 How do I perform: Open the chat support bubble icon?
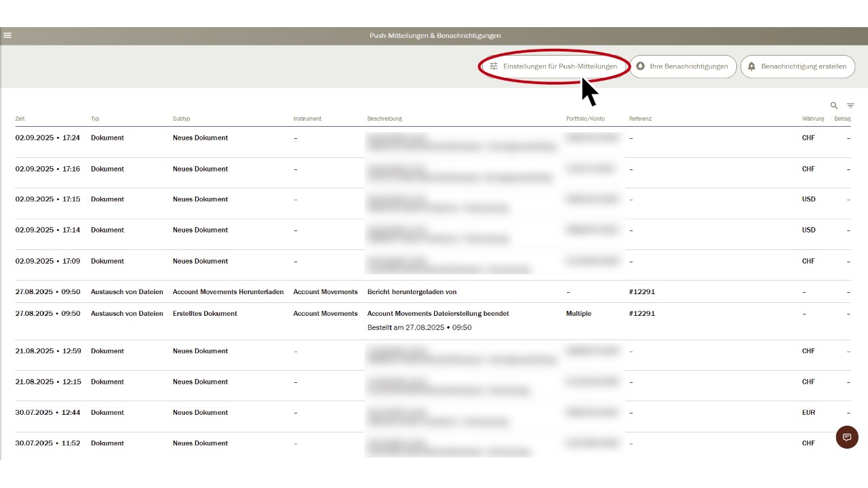point(847,437)
